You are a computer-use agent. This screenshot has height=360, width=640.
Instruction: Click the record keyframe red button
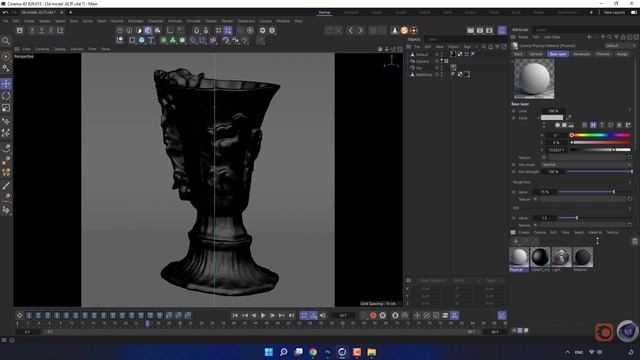[x=373, y=315]
